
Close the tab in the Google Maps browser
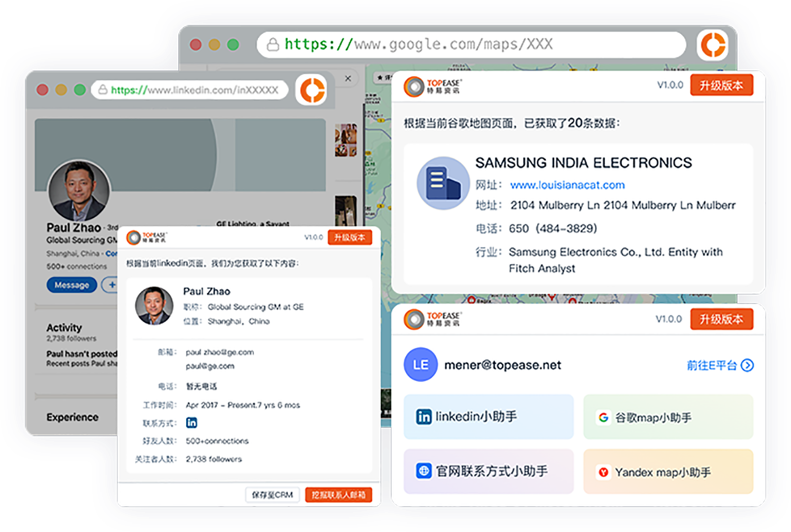point(348,78)
